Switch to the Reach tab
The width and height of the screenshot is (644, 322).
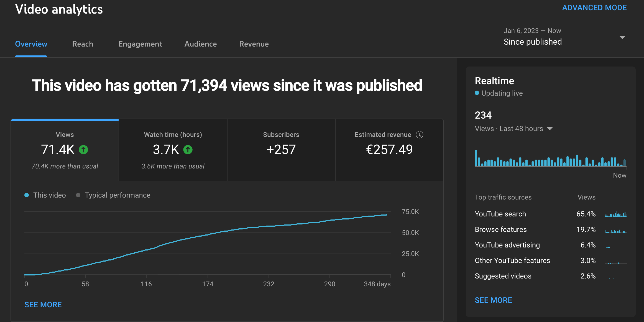click(83, 44)
